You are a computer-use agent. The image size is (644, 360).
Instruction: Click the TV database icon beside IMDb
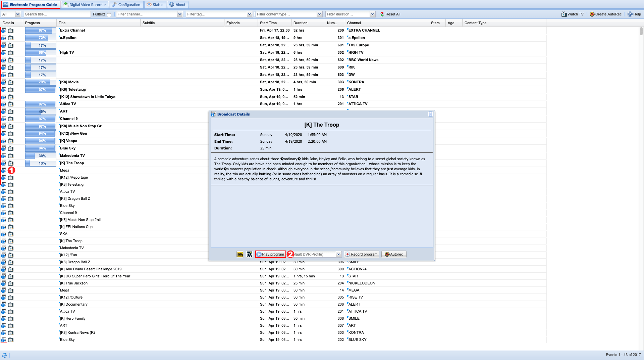coord(249,254)
